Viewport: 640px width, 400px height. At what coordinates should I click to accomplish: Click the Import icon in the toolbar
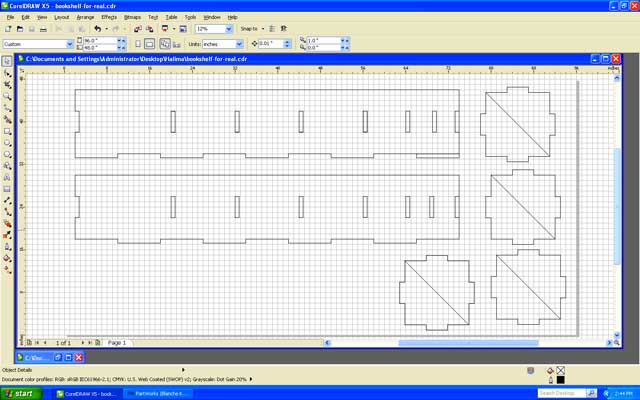click(138, 29)
